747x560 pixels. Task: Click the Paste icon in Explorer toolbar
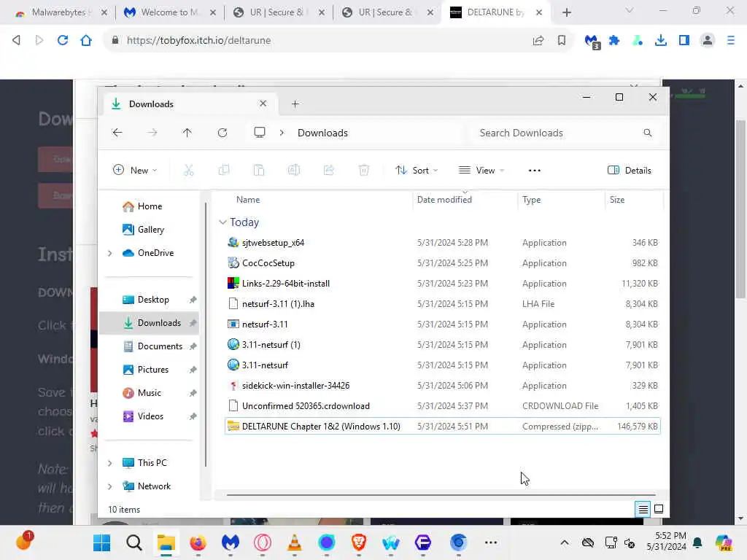(259, 170)
